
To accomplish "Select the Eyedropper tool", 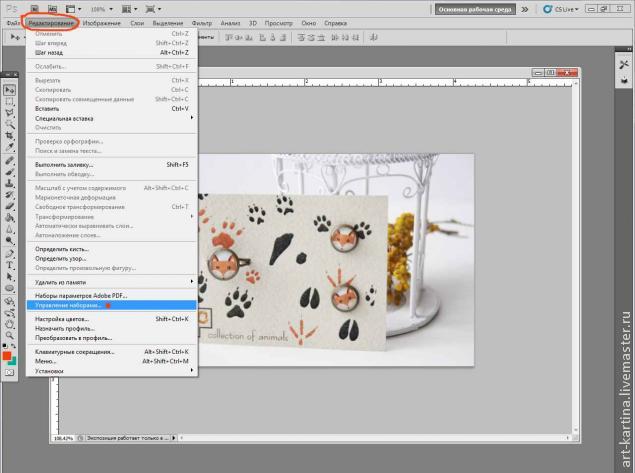I will [9, 147].
